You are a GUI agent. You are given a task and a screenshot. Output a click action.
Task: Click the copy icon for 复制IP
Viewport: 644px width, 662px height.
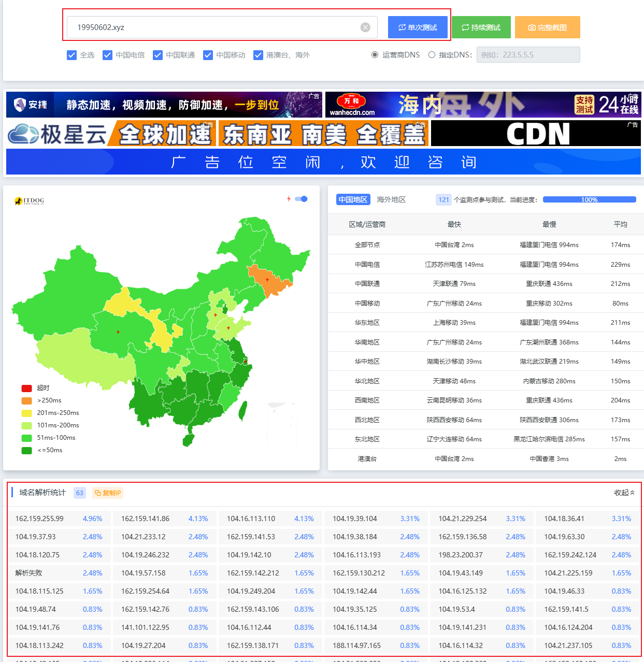(x=98, y=493)
